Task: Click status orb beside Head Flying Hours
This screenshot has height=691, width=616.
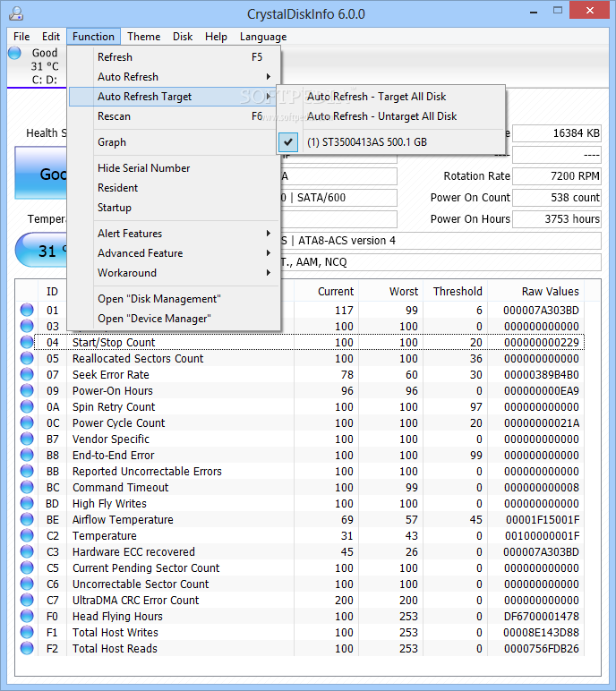Action: point(27,616)
